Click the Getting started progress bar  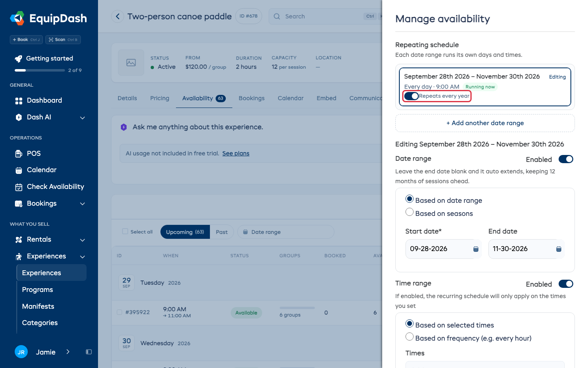pos(40,70)
